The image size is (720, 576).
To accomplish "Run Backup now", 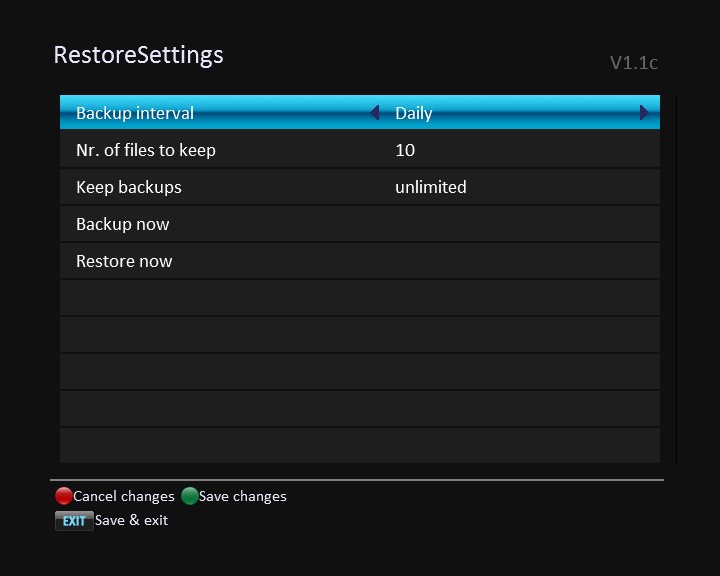I will (123, 224).
